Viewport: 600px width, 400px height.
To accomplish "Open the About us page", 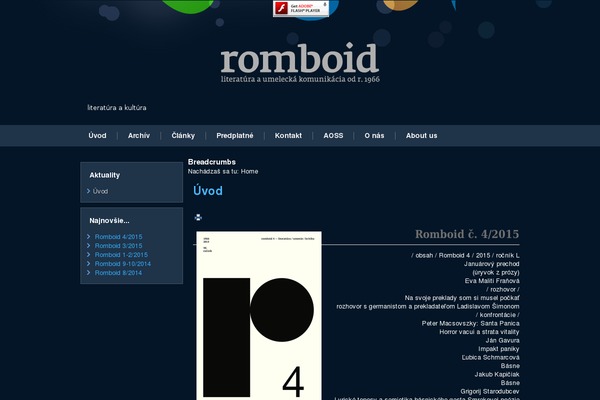I will click(421, 136).
